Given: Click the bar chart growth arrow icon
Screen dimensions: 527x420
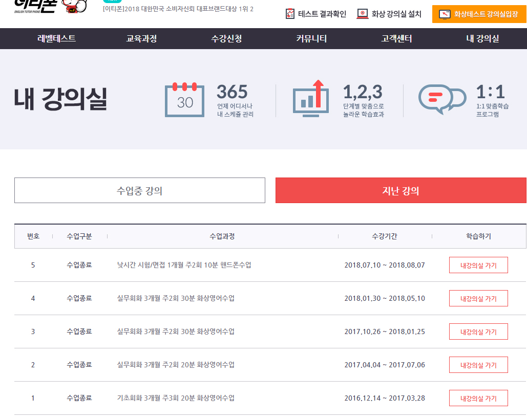Looking at the screenshot, I should [310, 98].
